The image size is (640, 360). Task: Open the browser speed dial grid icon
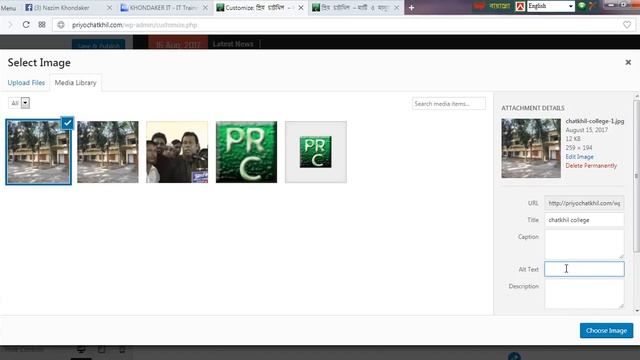pos(42,24)
